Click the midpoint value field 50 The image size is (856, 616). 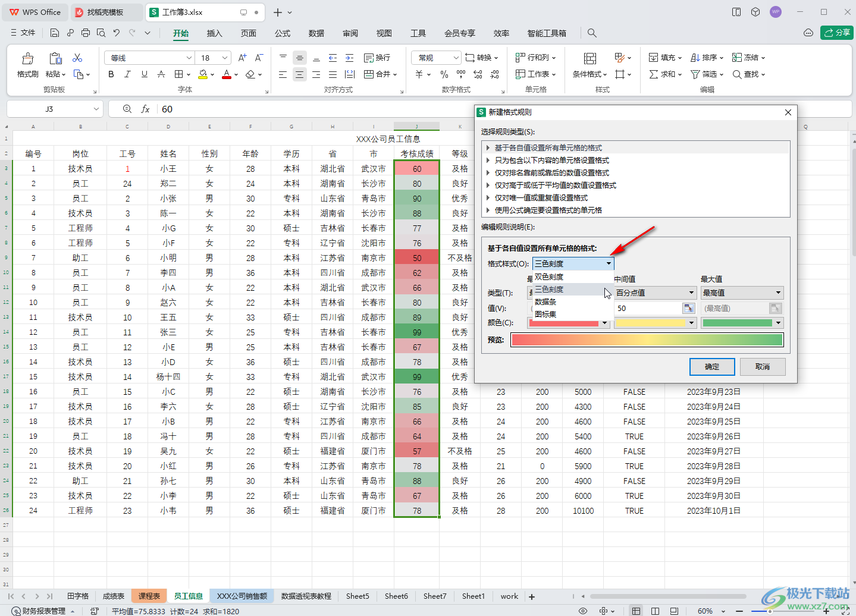tap(648, 308)
